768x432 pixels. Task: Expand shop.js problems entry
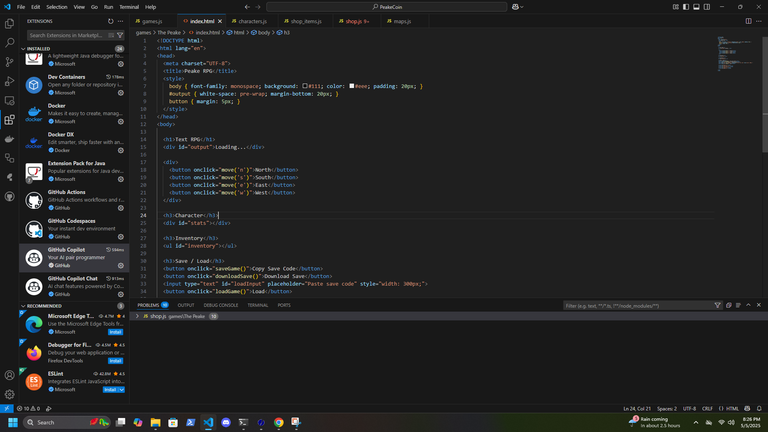[x=137, y=316]
